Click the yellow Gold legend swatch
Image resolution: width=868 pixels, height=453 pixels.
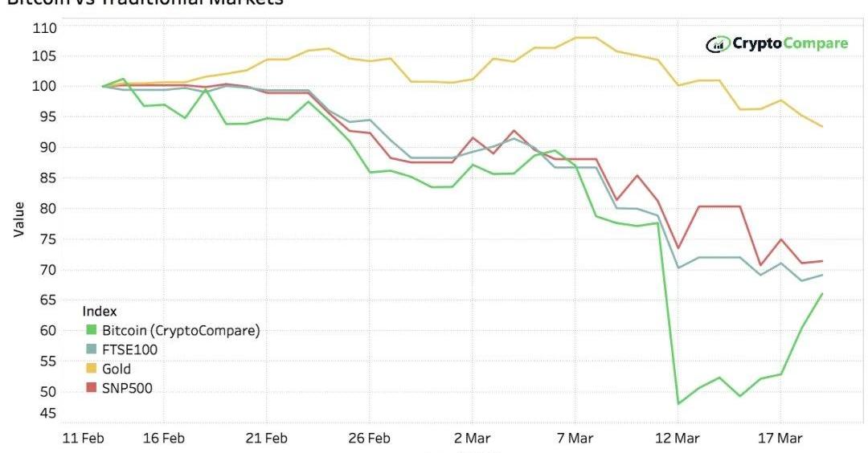click(x=90, y=369)
